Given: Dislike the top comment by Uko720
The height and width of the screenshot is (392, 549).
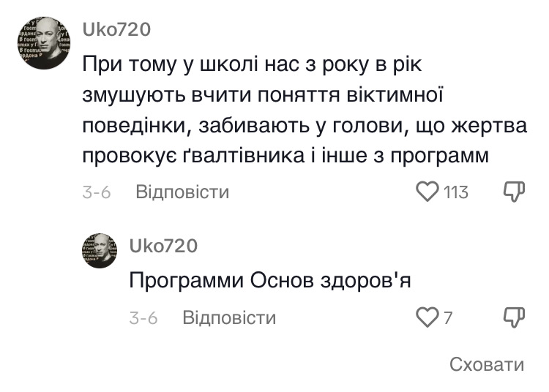Looking at the screenshot, I should pyautogui.click(x=515, y=192).
